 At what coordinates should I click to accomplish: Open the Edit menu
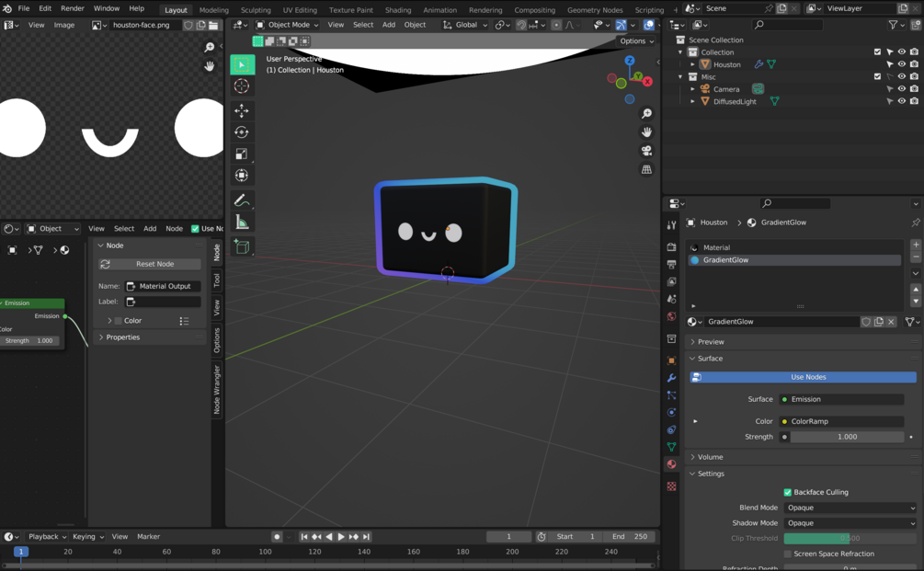pyautogui.click(x=45, y=8)
